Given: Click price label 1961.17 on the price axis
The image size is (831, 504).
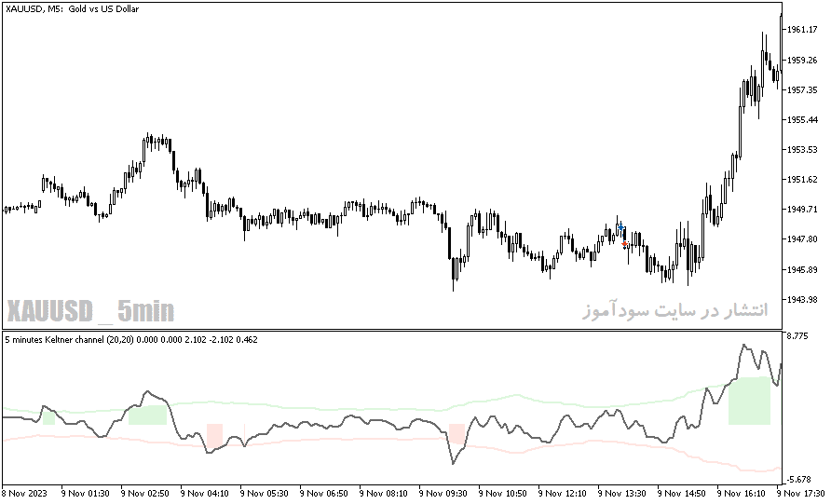Looking at the screenshot, I should pyautogui.click(x=802, y=30).
